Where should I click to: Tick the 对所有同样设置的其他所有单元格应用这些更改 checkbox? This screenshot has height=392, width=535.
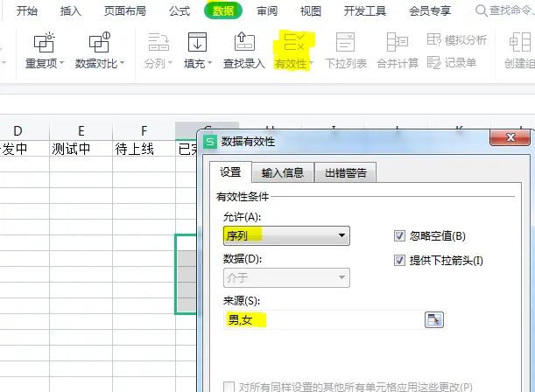[x=229, y=388]
